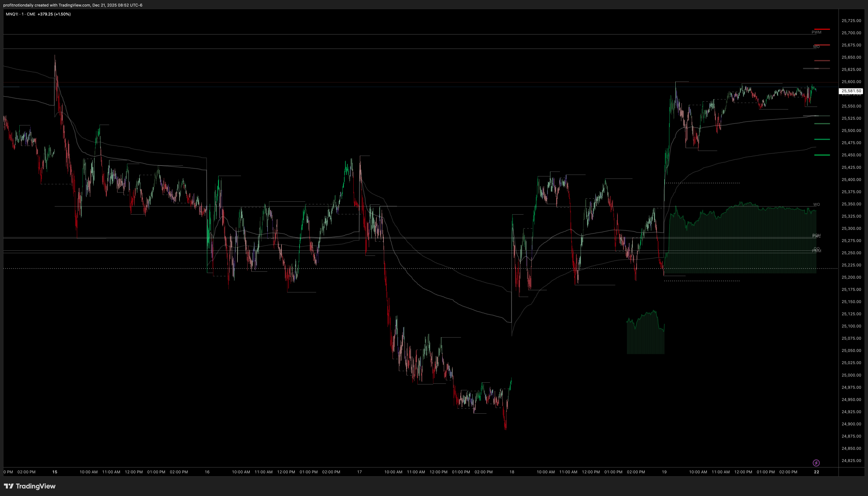The height and width of the screenshot is (496, 868).
Task: Click date 22 on the time axis
Action: tap(816, 472)
